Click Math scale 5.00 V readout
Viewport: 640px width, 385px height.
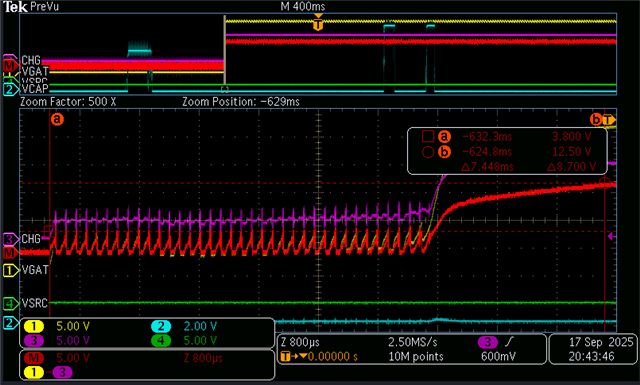(73, 358)
